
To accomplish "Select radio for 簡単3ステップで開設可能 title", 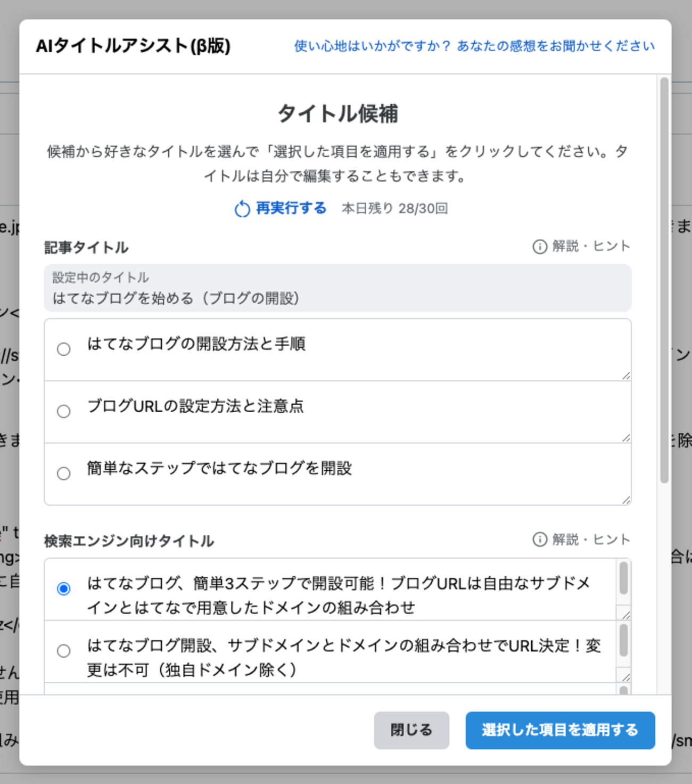I will tap(64, 589).
